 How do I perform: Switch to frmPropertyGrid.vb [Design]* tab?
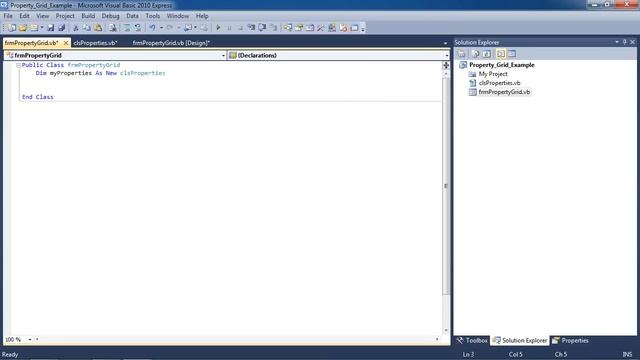pos(171,43)
